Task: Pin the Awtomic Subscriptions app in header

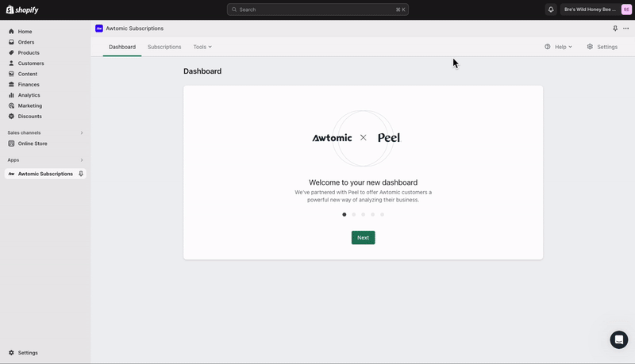Action: pyautogui.click(x=615, y=29)
